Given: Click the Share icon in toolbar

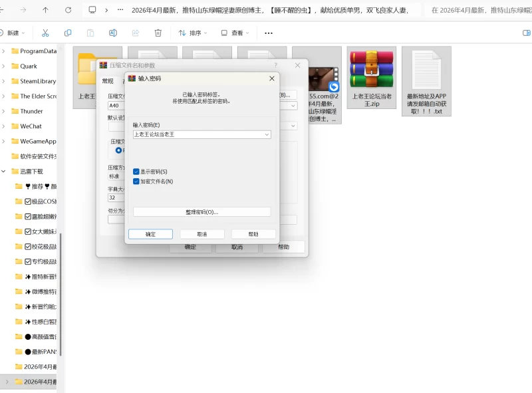Looking at the screenshot, I should [136, 33].
